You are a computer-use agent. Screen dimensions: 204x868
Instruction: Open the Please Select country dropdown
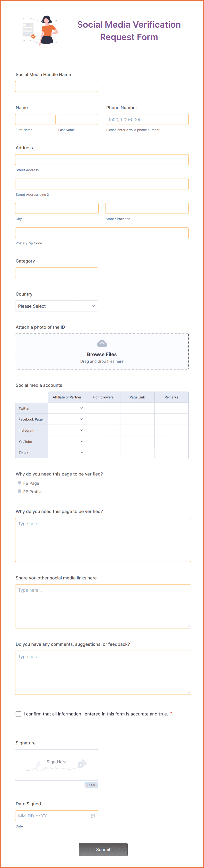56,306
